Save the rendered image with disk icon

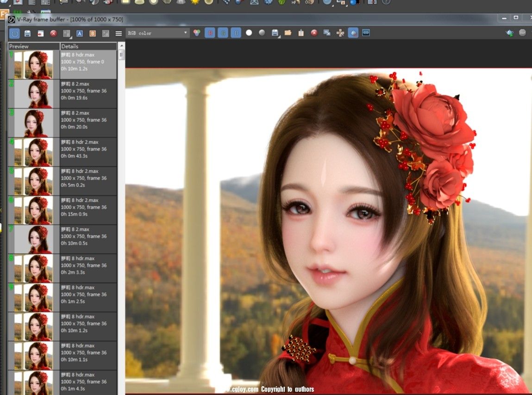click(275, 32)
